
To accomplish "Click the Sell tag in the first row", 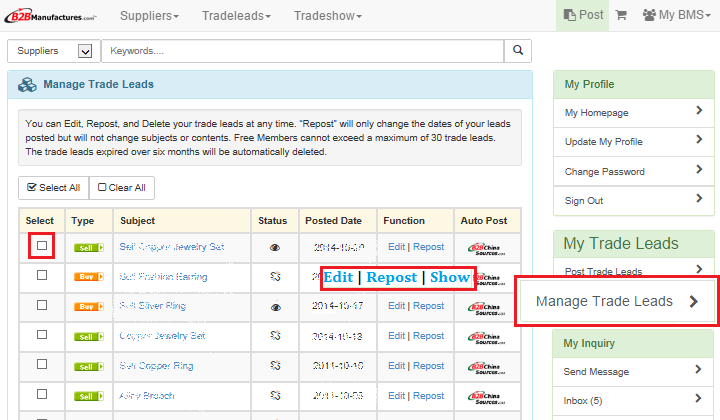I will click(88, 247).
